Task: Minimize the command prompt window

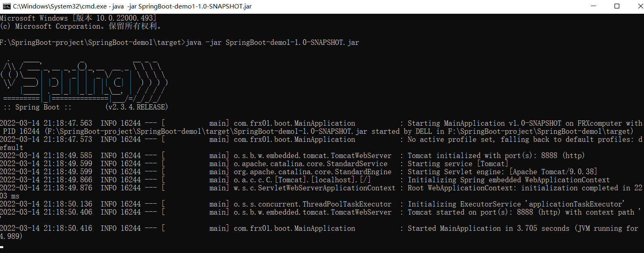Action: pos(593,6)
